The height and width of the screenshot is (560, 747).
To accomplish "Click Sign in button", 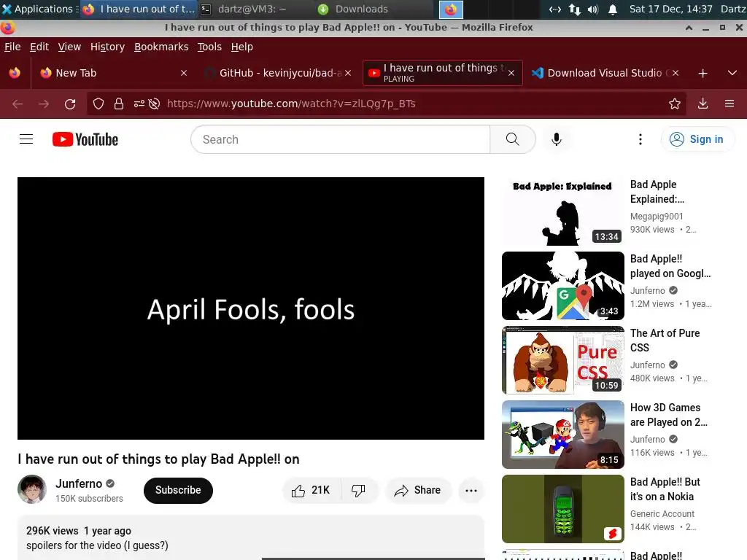I will click(697, 139).
